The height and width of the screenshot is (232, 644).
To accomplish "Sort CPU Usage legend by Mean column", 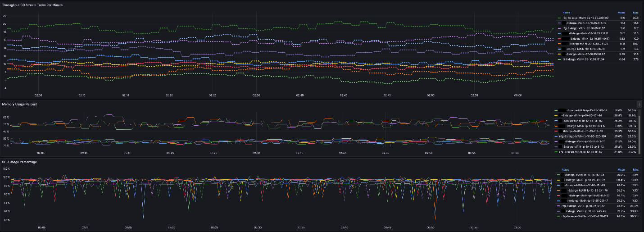I will point(621,170).
